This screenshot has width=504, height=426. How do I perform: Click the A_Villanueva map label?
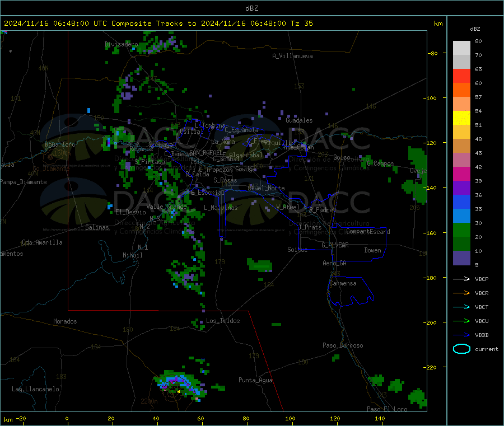[x=292, y=56]
